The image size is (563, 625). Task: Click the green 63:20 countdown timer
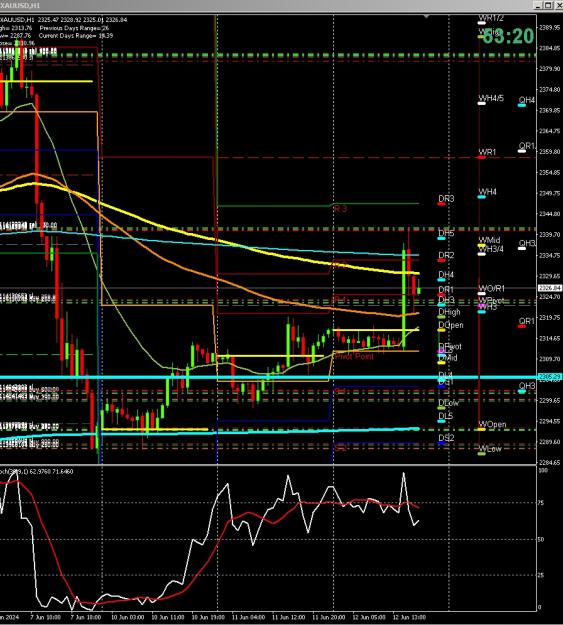click(508, 36)
